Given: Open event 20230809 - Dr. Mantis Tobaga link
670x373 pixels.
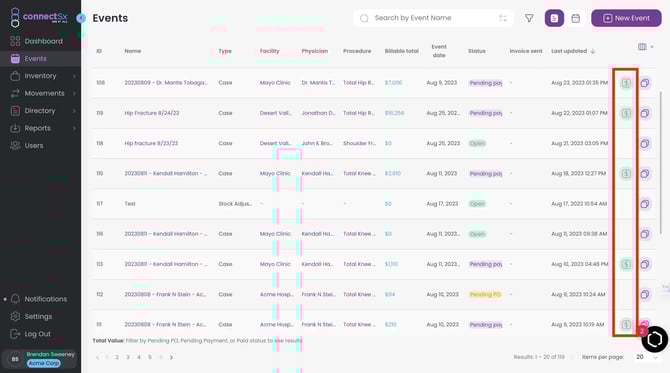Looking at the screenshot, I should coord(166,83).
